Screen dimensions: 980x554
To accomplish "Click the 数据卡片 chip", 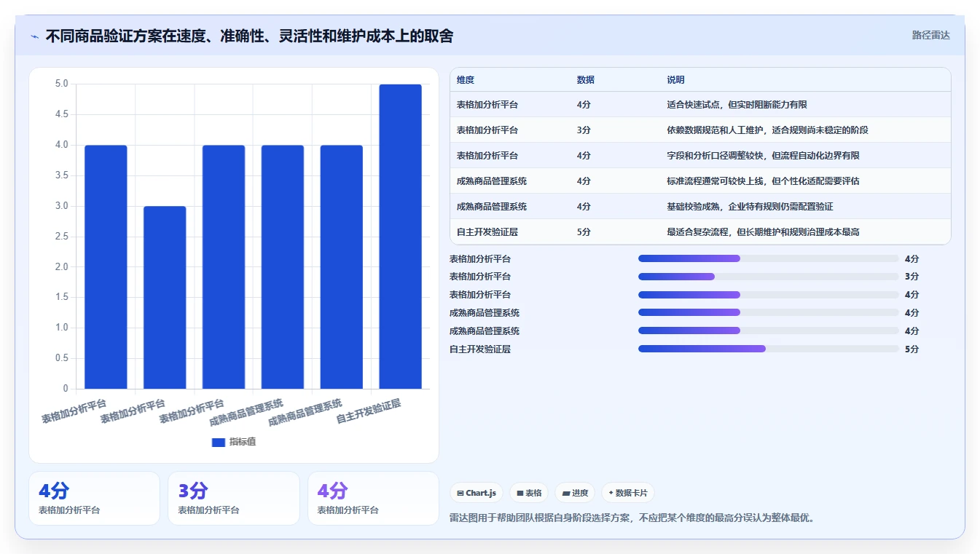I will click(x=627, y=493).
